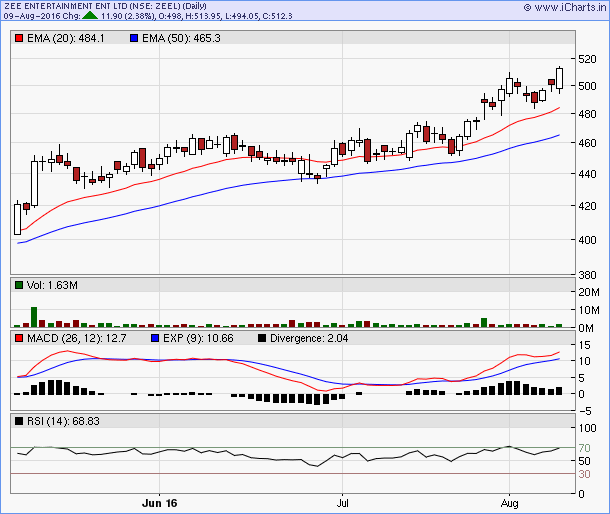
Task: Click the last white candlestick near 512
Action: [x=559, y=78]
